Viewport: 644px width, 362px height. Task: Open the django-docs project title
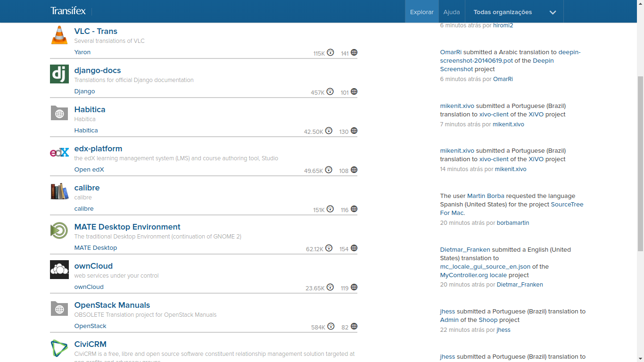click(x=98, y=70)
